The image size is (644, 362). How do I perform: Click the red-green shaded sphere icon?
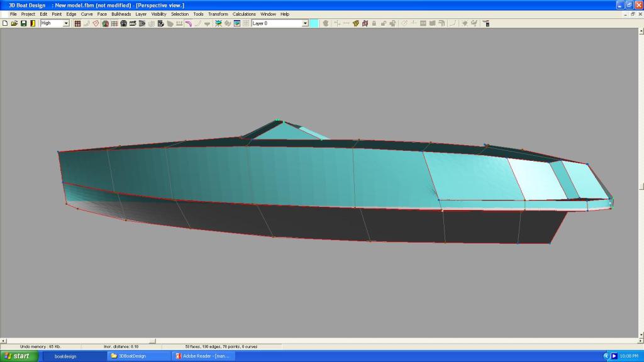pyautogui.click(x=105, y=23)
